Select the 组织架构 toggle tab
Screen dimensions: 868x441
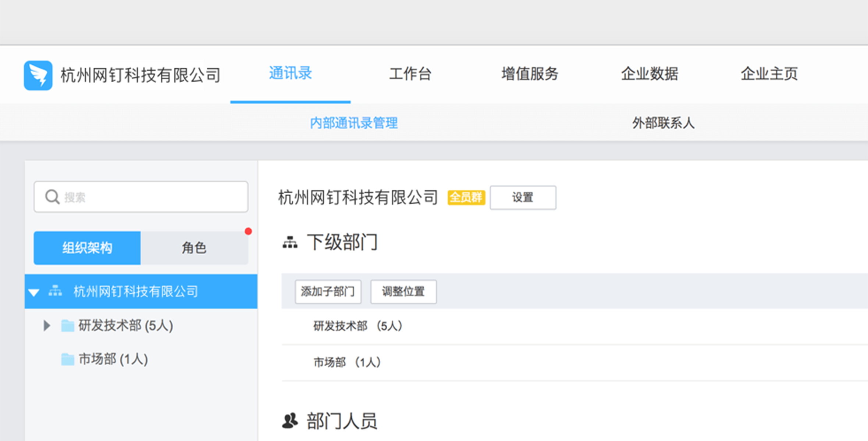[x=87, y=248]
